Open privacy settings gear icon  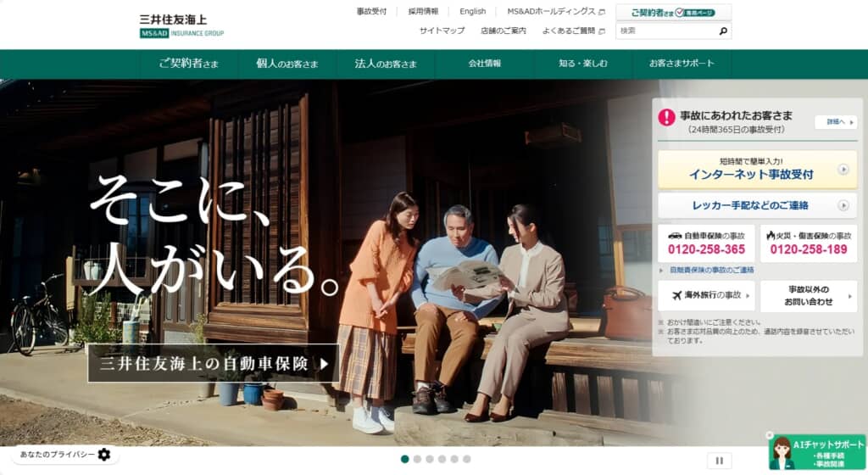104,455
